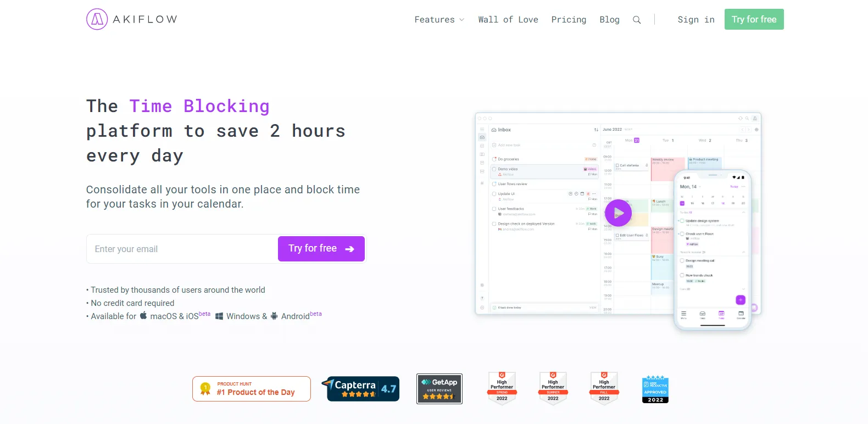Click the High Performer Summer 2022 badge
This screenshot has width=868, height=424.
coord(553,388)
